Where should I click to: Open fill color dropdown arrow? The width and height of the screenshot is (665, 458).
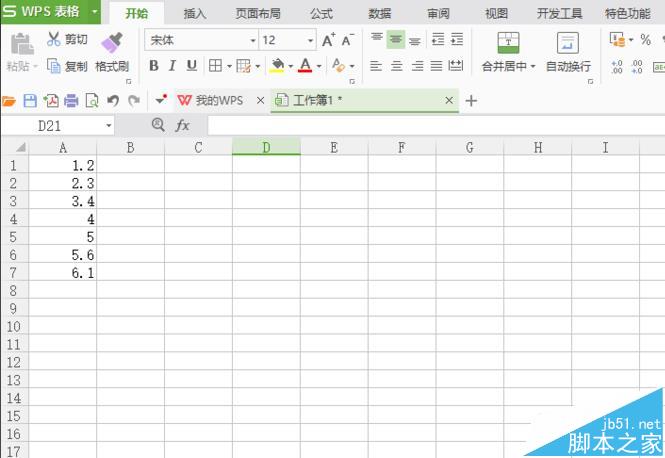(x=291, y=66)
